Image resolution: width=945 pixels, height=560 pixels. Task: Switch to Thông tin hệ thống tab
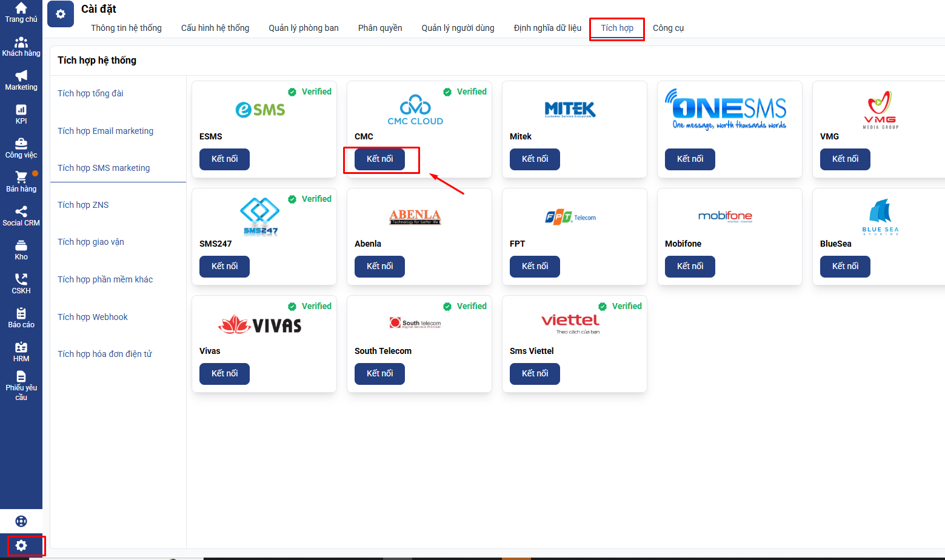pos(126,28)
